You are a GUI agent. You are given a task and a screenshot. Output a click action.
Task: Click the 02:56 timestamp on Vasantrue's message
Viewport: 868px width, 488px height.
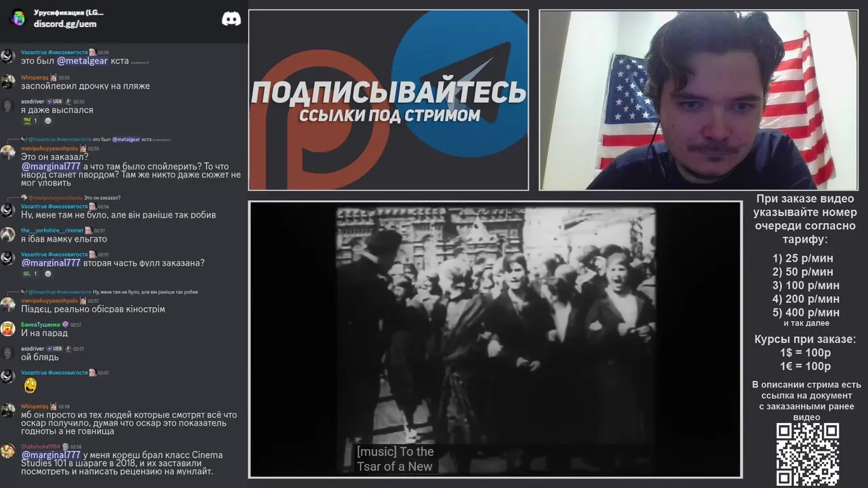(x=103, y=207)
